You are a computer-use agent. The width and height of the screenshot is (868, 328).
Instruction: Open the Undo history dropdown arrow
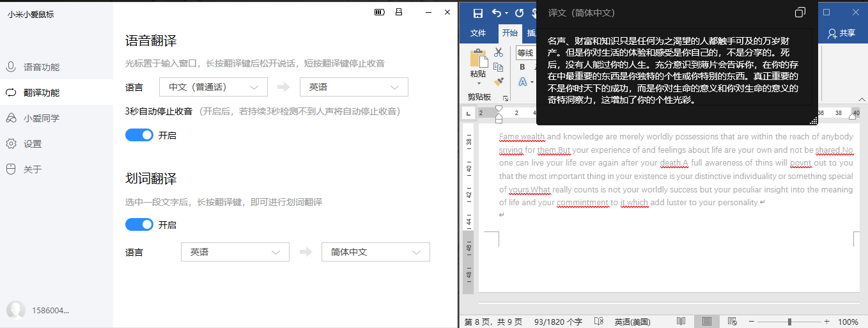(506, 13)
